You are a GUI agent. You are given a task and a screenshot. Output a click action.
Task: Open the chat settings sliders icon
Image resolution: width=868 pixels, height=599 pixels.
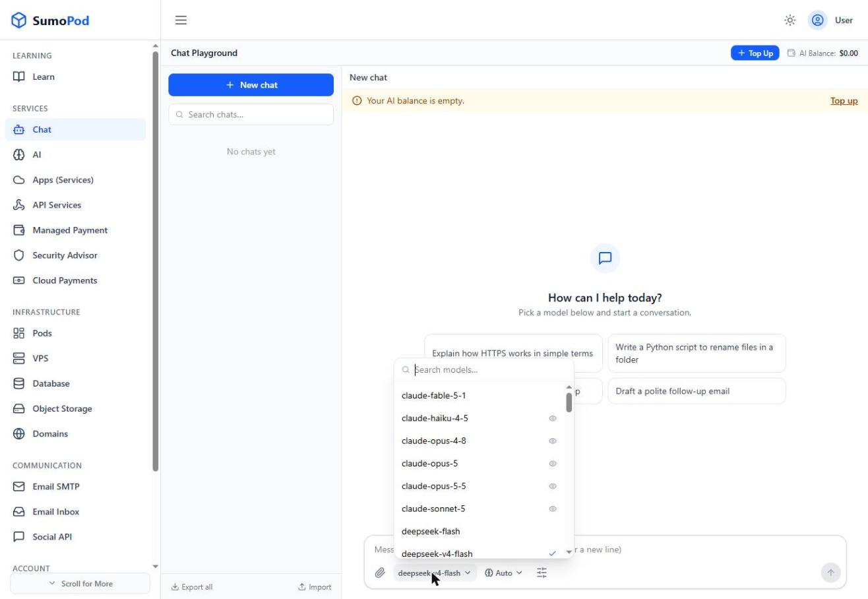[x=542, y=573]
